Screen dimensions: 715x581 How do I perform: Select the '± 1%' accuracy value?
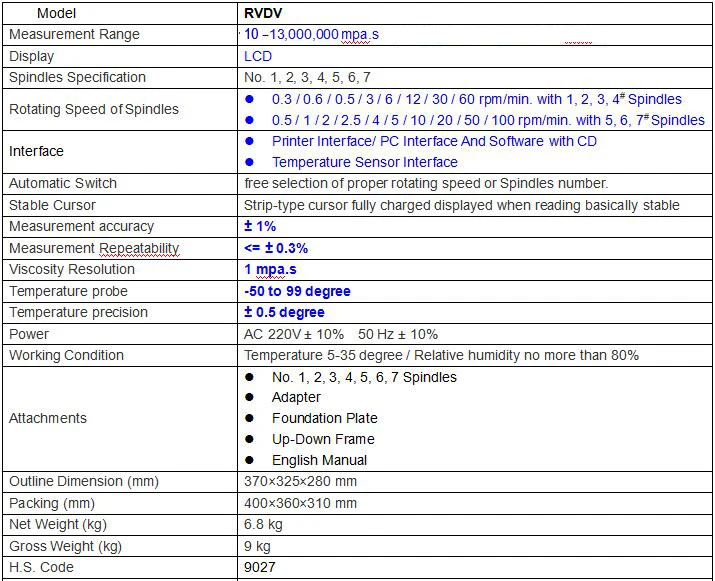[260, 226]
